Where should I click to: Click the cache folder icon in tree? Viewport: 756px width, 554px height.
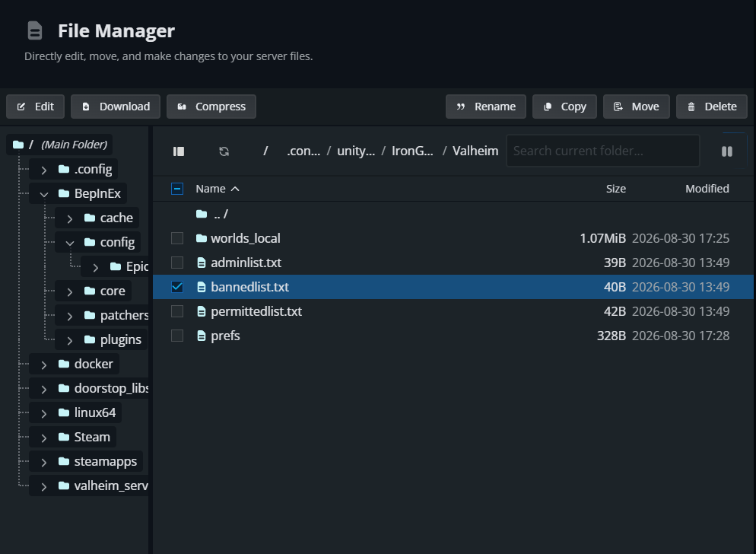(x=90, y=218)
